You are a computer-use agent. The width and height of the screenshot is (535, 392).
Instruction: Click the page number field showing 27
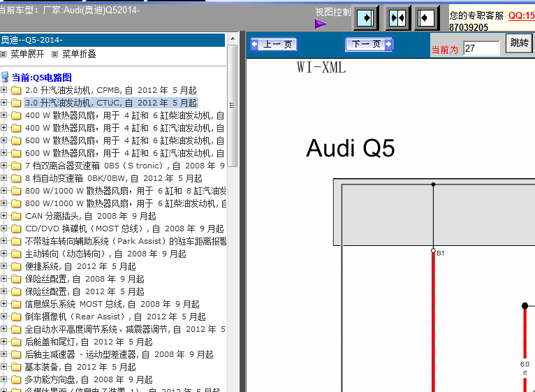click(x=481, y=48)
